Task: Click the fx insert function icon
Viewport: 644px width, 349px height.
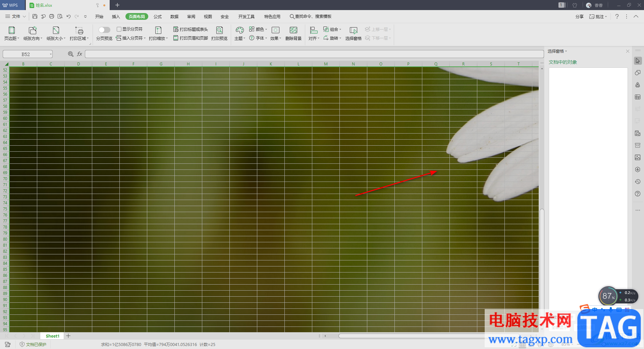Action: (79, 54)
